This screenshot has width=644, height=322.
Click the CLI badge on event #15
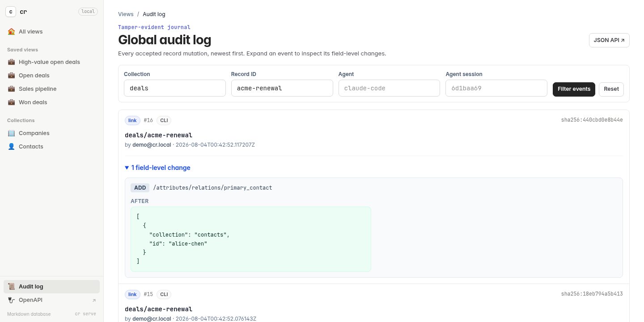click(164, 294)
